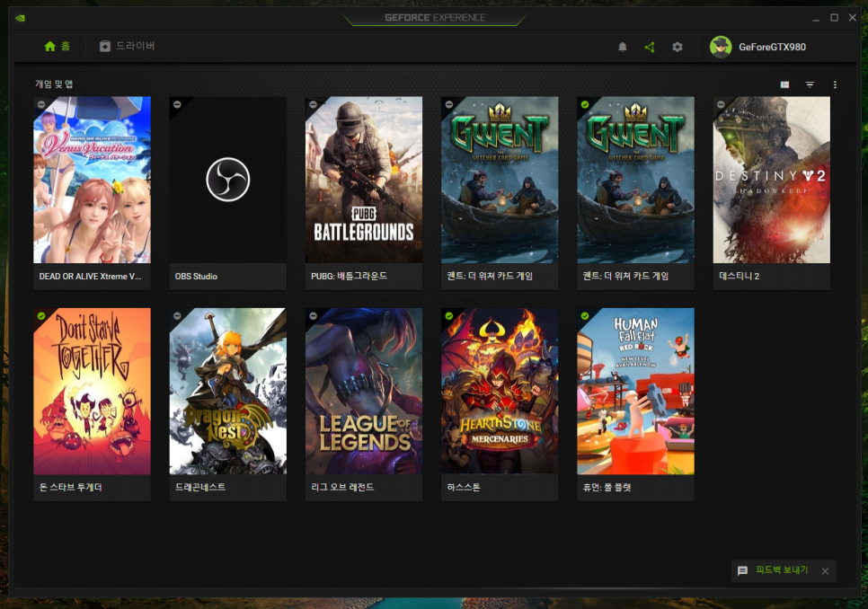Click the status badge on League of Legends tile
868x609 pixels.
click(x=314, y=316)
